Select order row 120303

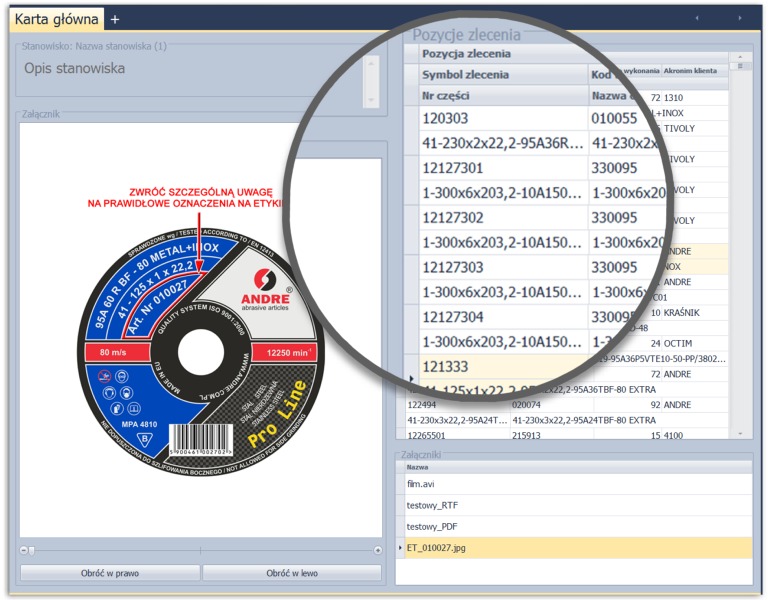tap(503, 118)
